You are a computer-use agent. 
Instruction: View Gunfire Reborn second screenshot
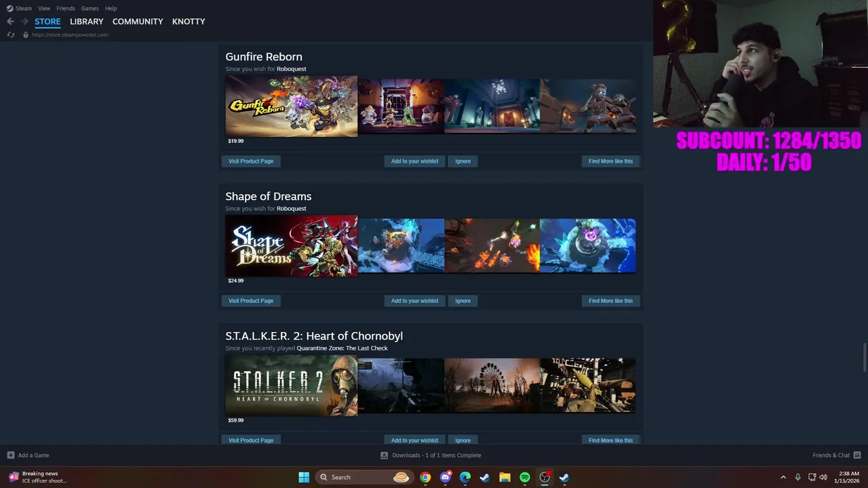tap(492, 106)
